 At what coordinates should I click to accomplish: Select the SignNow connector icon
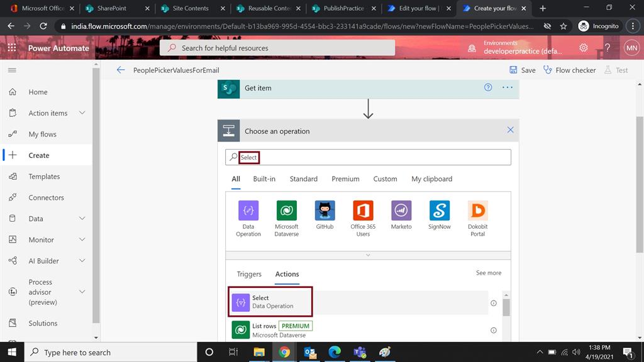[x=439, y=211]
